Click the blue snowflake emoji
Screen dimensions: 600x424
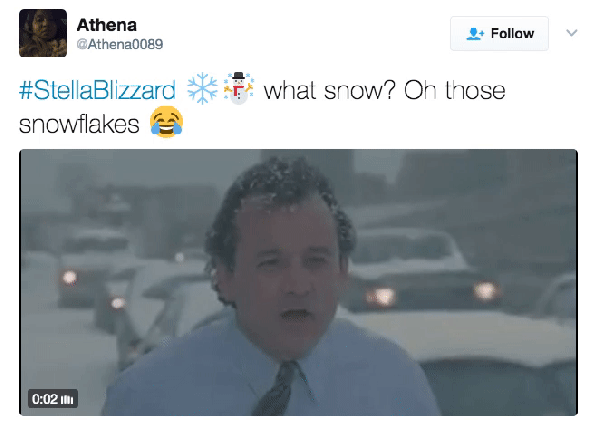click(202, 88)
